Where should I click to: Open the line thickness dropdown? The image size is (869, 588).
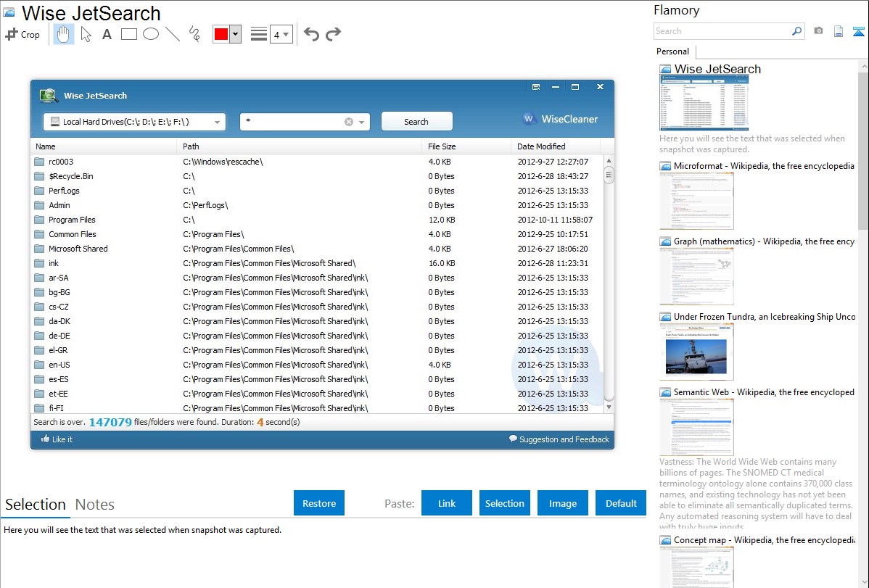(x=281, y=34)
